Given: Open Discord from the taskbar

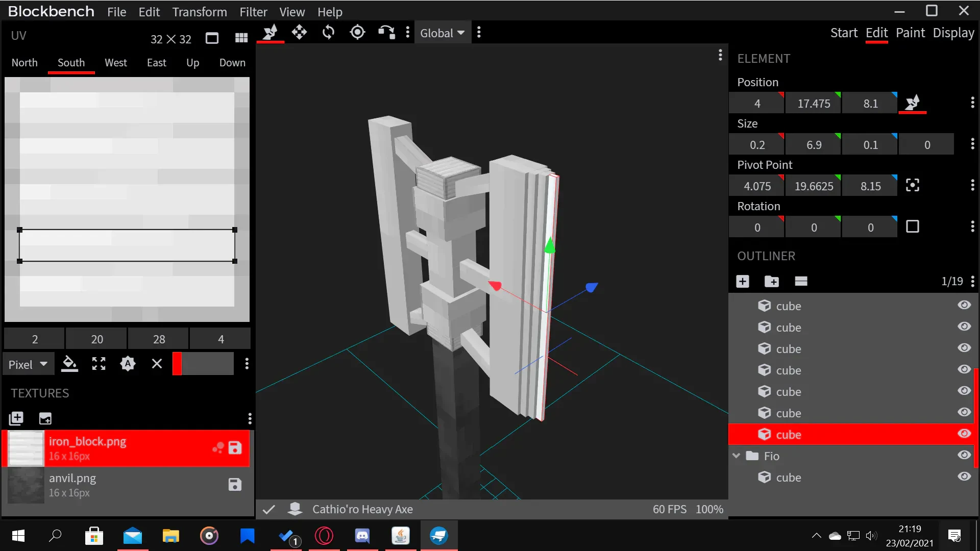Looking at the screenshot, I should pyautogui.click(x=362, y=536).
